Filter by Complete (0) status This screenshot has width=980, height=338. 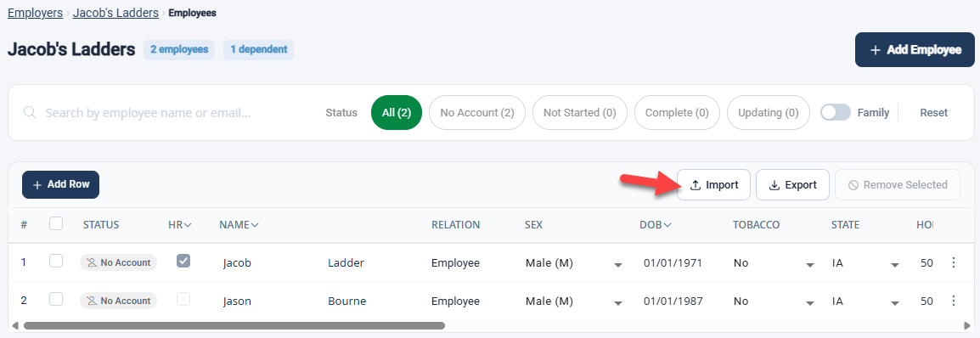(x=677, y=112)
